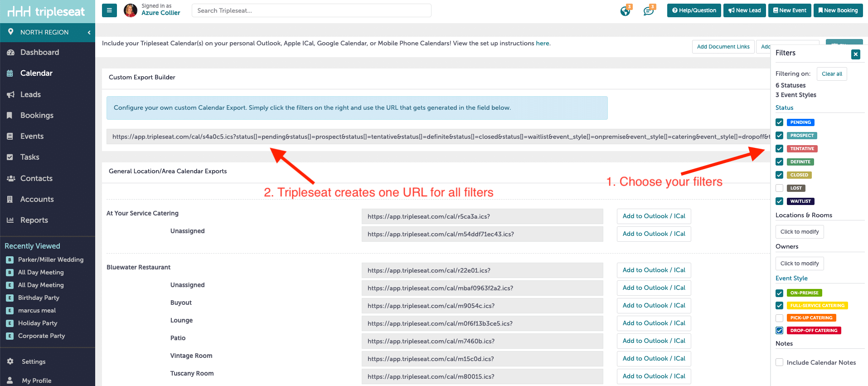Add Lounge calendar to Outlook/ICal
This screenshot has width=868, height=386.
click(x=654, y=323)
